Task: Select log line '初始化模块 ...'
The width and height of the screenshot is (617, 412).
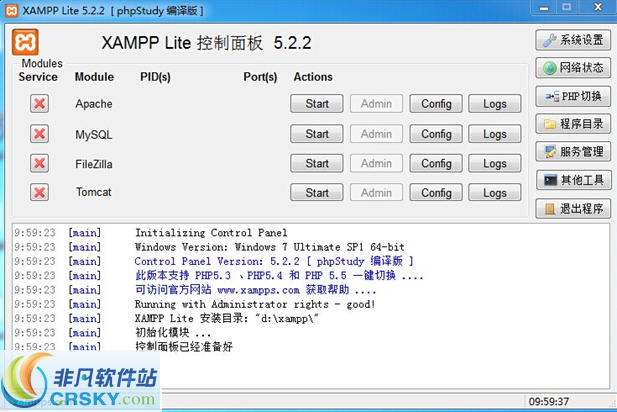Action: tap(173, 333)
